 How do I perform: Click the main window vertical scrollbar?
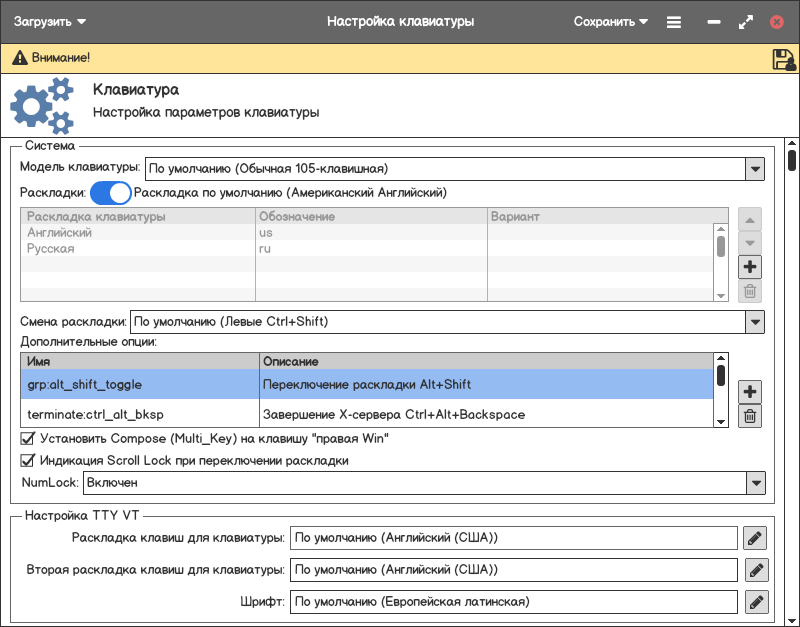(791, 160)
